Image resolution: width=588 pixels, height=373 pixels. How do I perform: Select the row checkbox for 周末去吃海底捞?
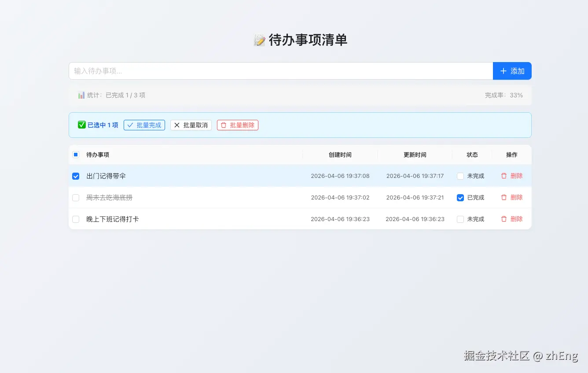(76, 198)
